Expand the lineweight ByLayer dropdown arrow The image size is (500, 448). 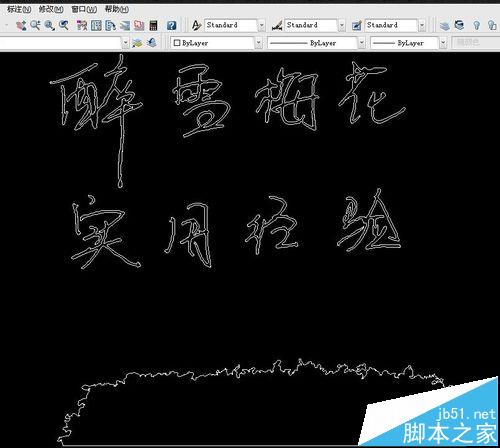click(443, 43)
